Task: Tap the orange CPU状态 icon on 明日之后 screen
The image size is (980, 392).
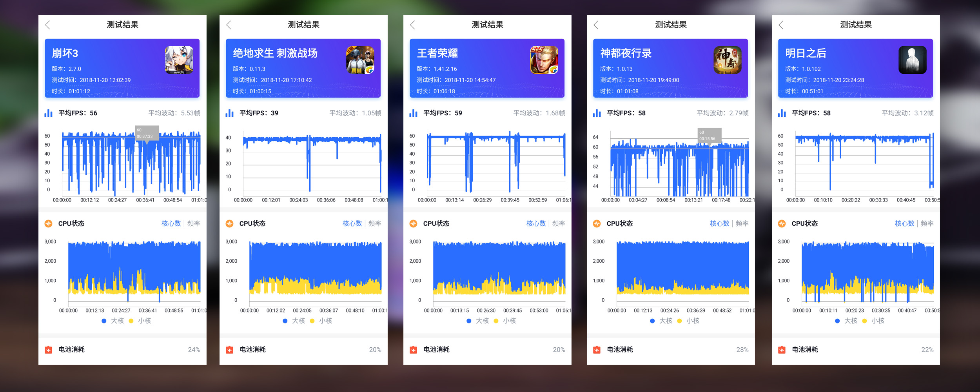Action: point(781,223)
